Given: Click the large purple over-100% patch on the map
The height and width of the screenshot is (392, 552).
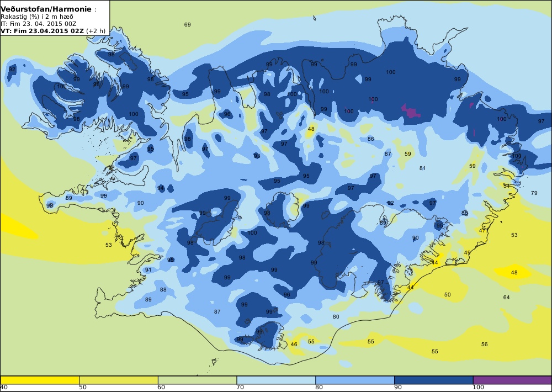Looking at the screenshot, I should click(x=411, y=112).
